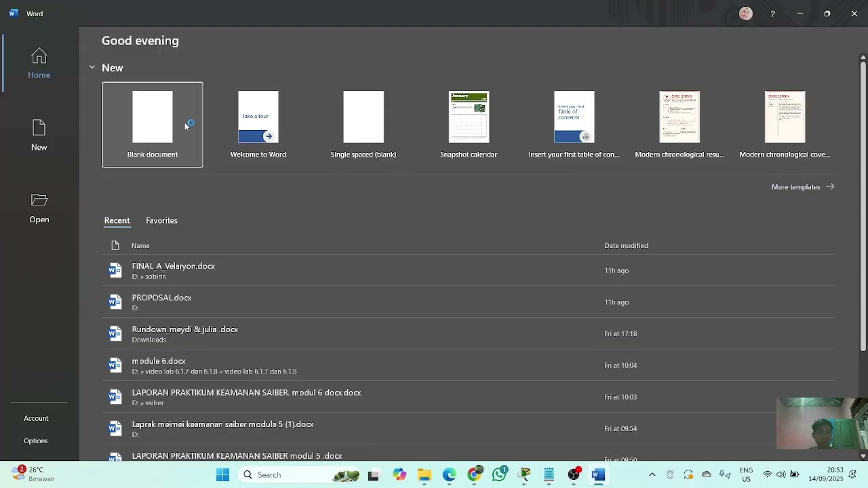Open notifications bell icon

pos(853,474)
